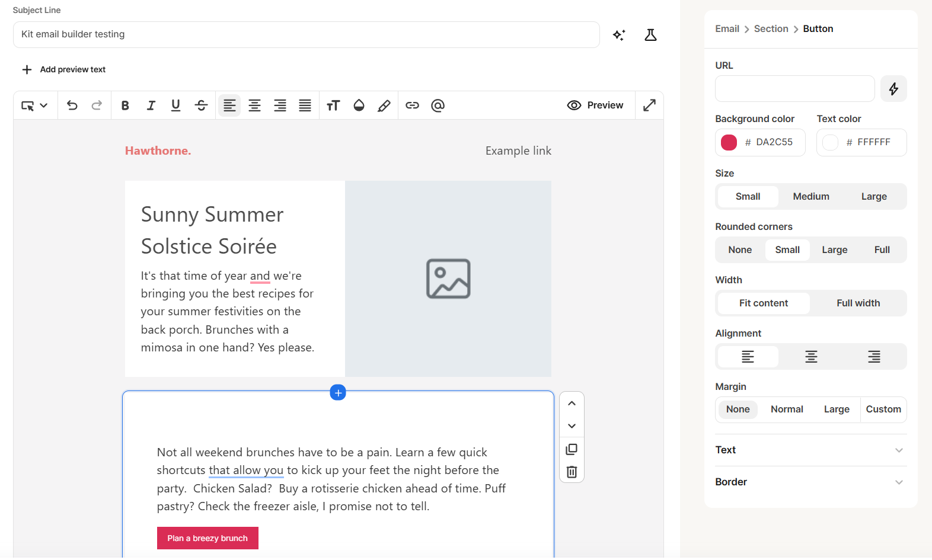Duplicate the selected block
The image size is (932, 560).
(x=572, y=449)
